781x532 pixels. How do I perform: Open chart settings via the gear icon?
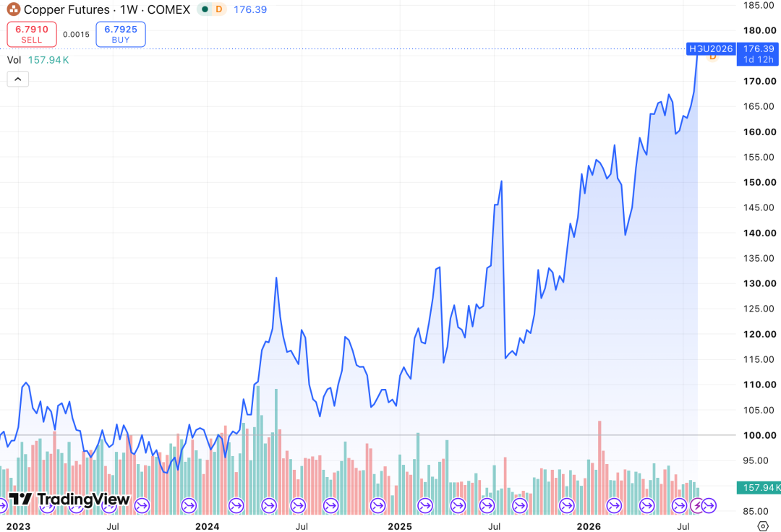(763, 525)
